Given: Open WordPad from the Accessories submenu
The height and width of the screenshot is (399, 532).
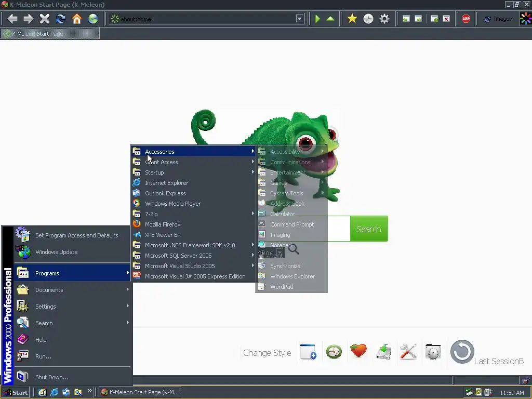Looking at the screenshot, I should [x=291, y=287].
